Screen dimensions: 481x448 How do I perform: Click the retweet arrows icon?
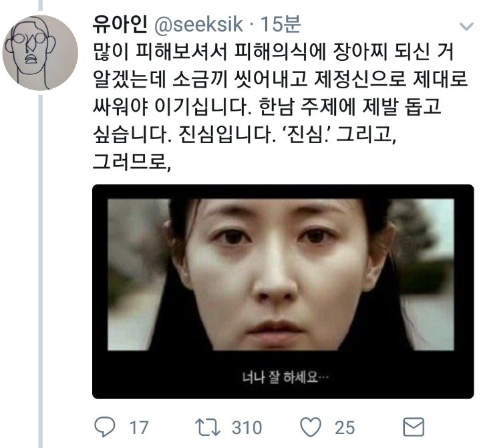coord(208,427)
